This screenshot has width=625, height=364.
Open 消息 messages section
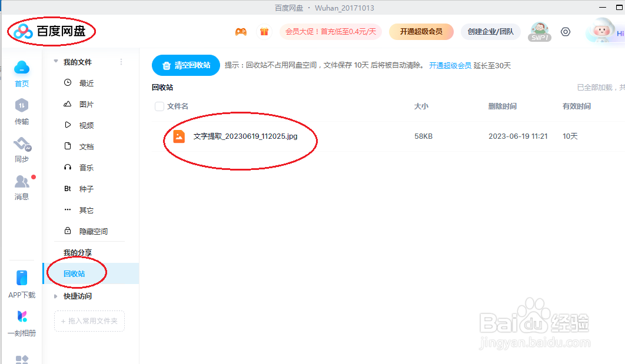22,187
